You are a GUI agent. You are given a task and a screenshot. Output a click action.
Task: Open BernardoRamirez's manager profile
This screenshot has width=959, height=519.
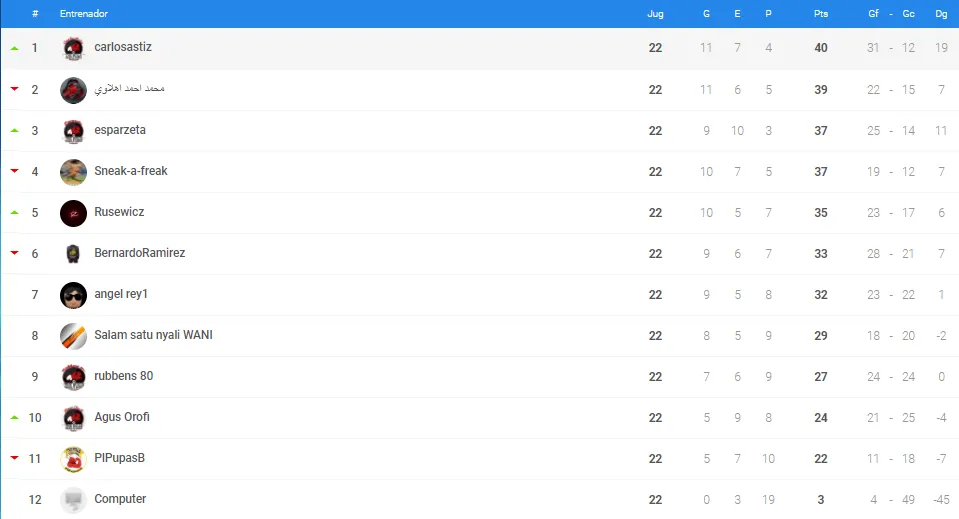click(x=139, y=252)
